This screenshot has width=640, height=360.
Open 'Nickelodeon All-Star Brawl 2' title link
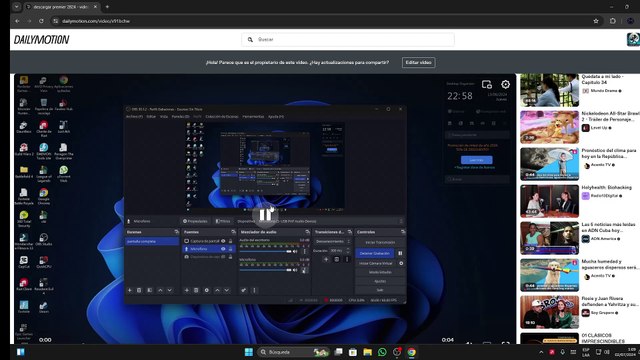tap(611, 116)
